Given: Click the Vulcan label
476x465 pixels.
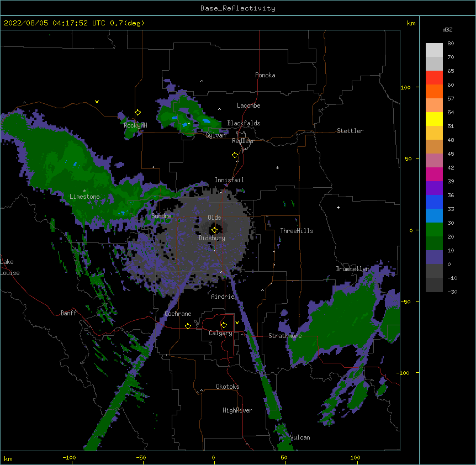Looking at the screenshot, I should pyautogui.click(x=300, y=437).
